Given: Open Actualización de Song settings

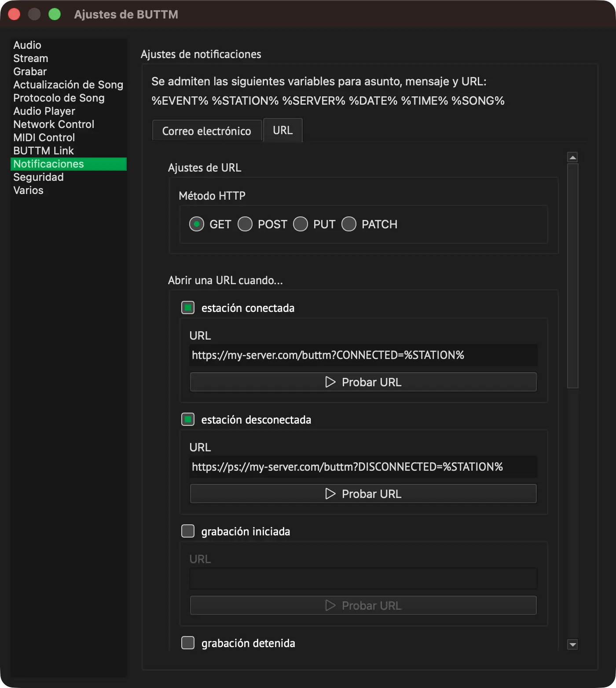Looking at the screenshot, I should pyautogui.click(x=69, y=85).
